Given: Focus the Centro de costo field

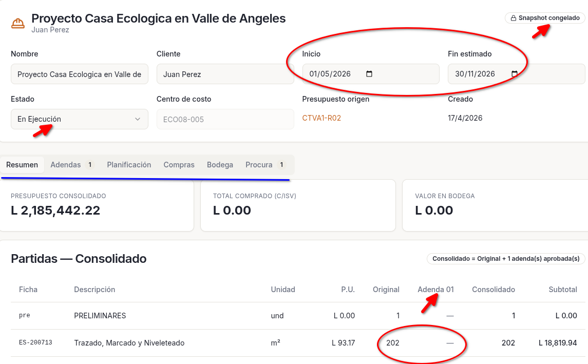Looking at the screenshot, I should 225,119.
